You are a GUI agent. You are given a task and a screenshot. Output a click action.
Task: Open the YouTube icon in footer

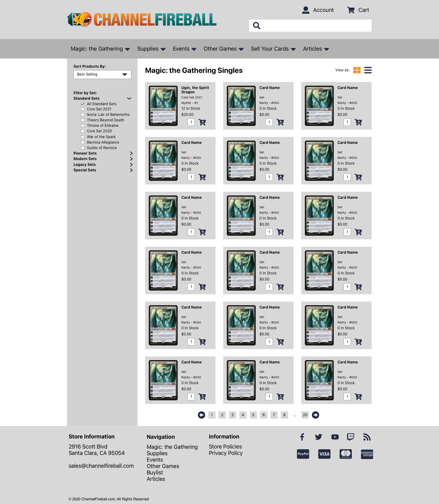coord(335,437)
